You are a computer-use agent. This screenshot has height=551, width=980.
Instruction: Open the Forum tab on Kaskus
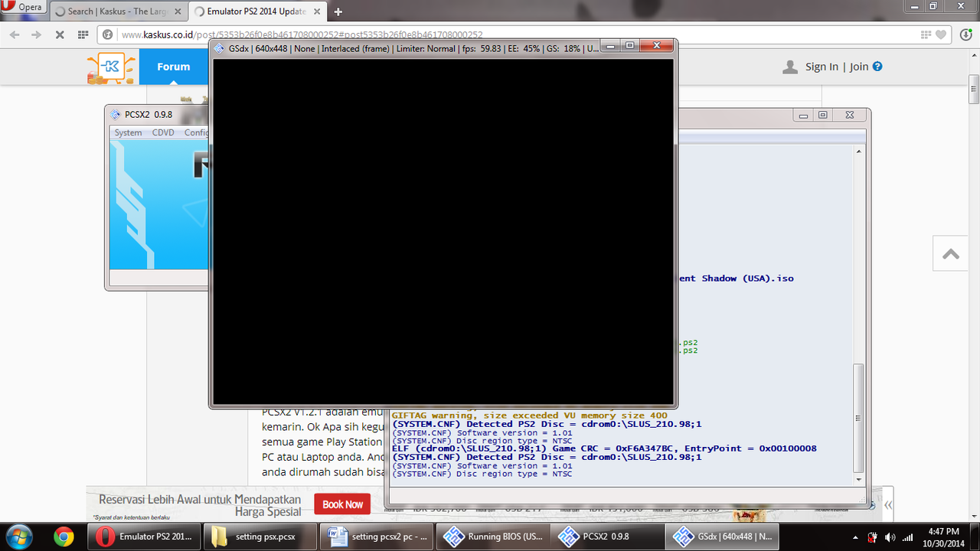pos(174,67)
